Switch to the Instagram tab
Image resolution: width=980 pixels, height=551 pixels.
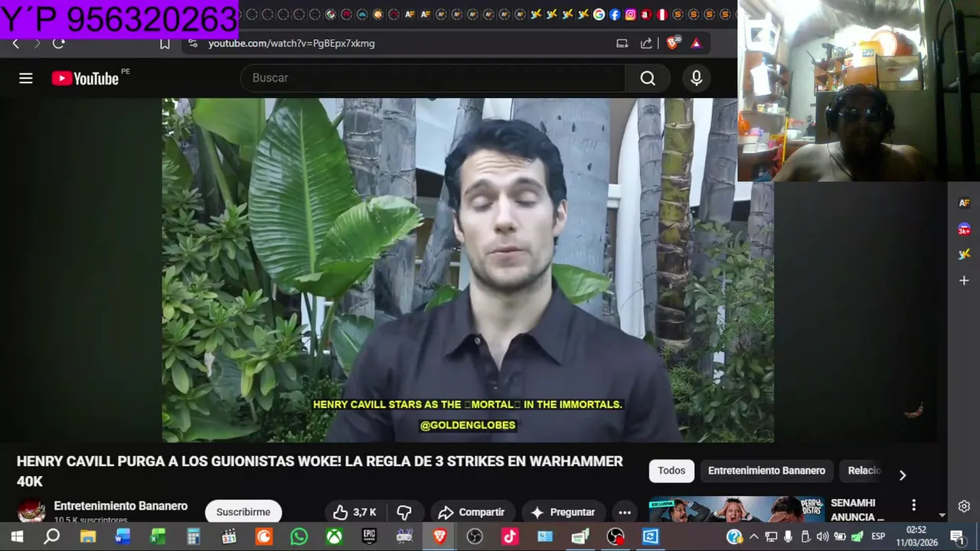tap(630, 15)
